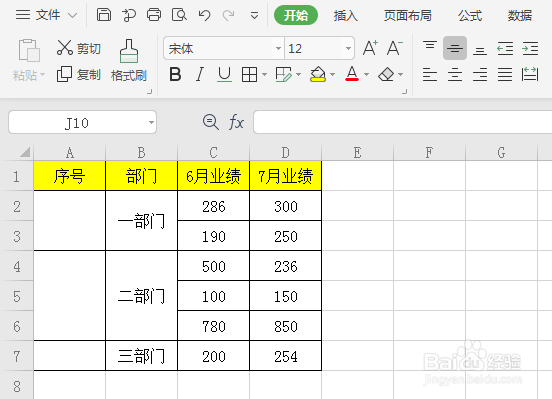
Task: Increase indent icon
Action: (530, 48)
